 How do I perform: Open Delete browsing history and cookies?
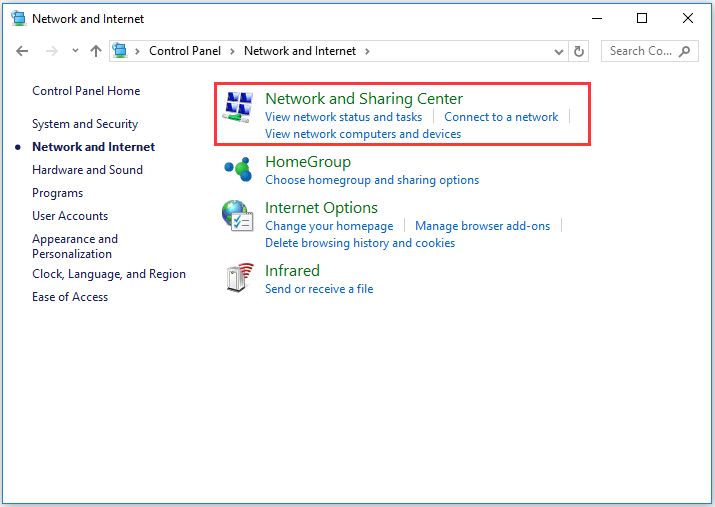point(360,243)
